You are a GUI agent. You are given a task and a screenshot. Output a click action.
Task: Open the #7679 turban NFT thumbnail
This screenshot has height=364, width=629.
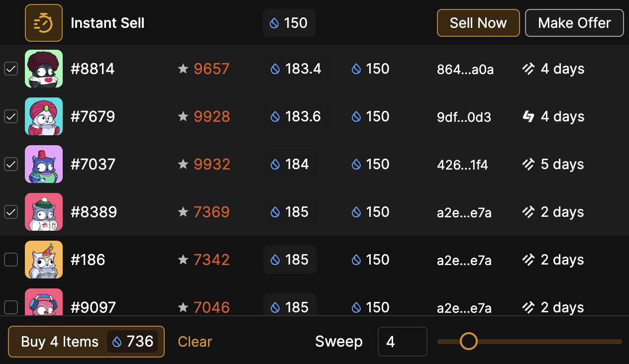pos(44,117)
